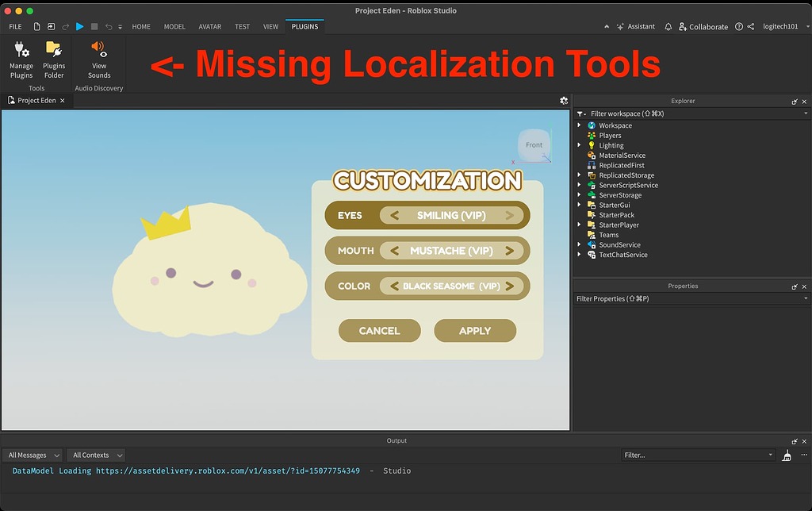Image resolution: width=812 pixels, height=511 pixels.
Task: Click APPLY in Customization panel
Action: [475, 331]
